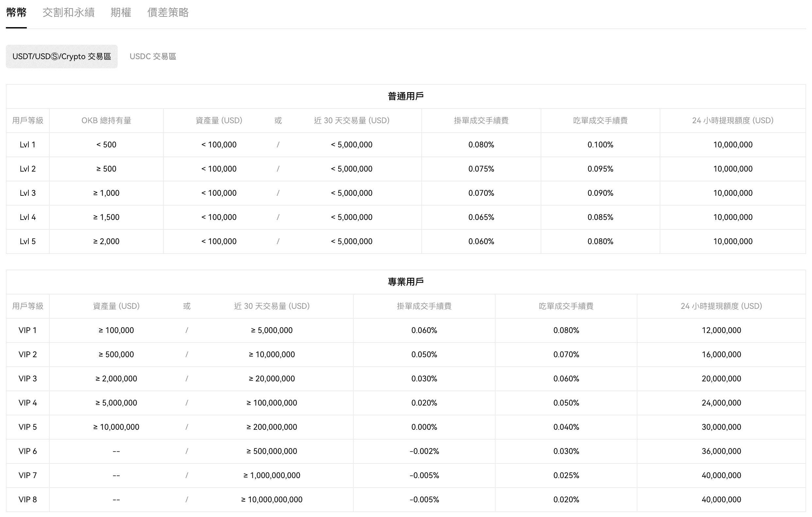The height and width of the screenshot is (517, 812).
Task: Click the VIP 3 trading volume '≥ 20,000,000'
Action: [x=272, y=379]
